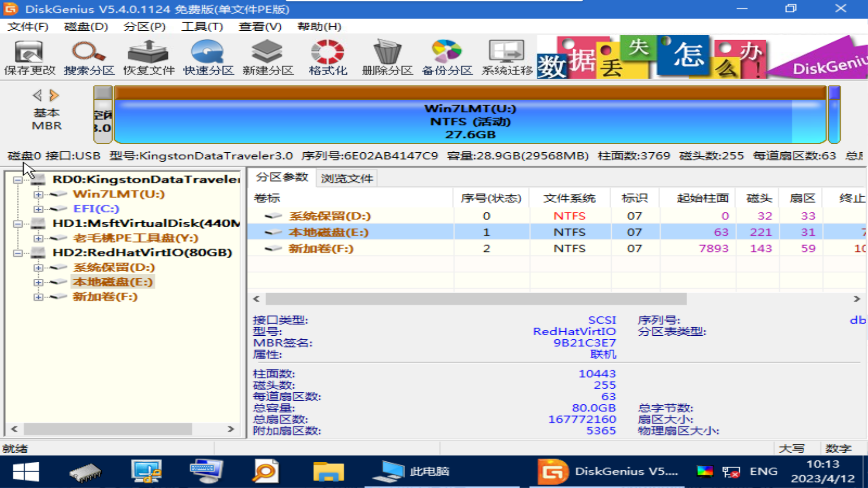
Task: Click the 序号(状态) column header
Action: pos(491,198)
